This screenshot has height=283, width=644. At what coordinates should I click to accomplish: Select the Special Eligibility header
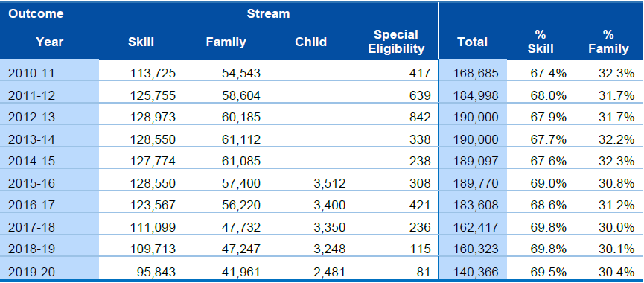pyautogui.click(x=396, y=42)
